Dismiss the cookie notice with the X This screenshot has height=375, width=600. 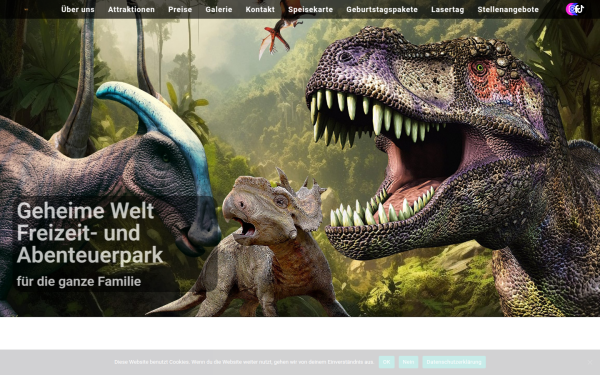(x=590, y=362)
